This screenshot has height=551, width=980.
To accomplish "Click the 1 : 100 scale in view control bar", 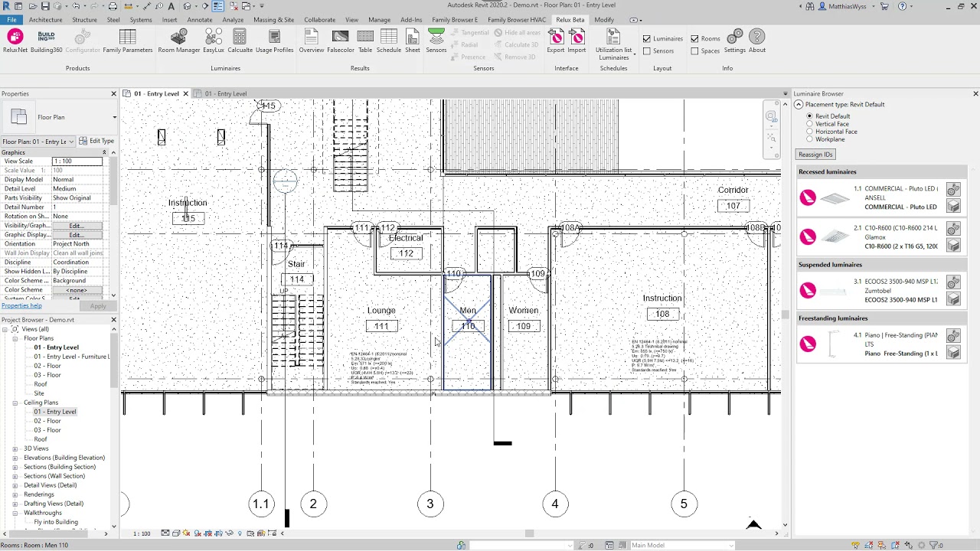I will 142,533.
